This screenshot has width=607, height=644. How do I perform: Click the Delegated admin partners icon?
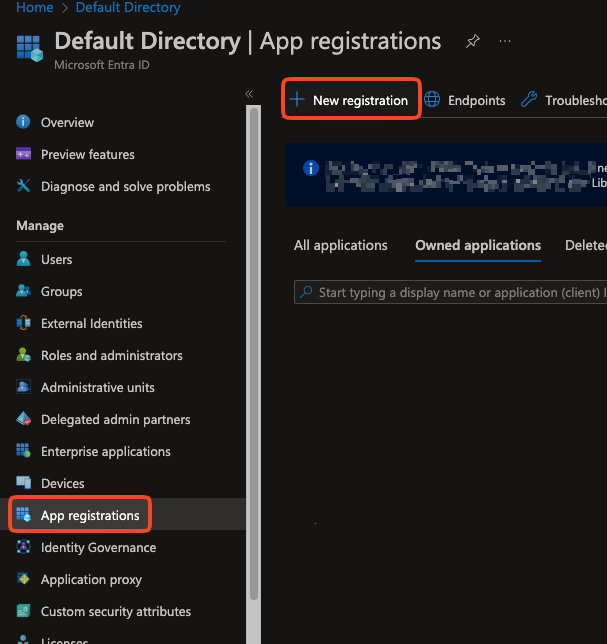coord(23,419)
